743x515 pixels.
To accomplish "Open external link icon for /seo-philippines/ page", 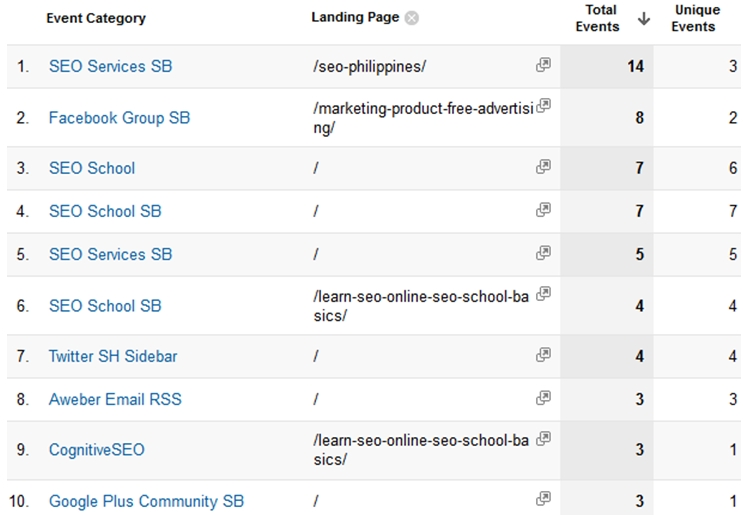I will point(543,65).
